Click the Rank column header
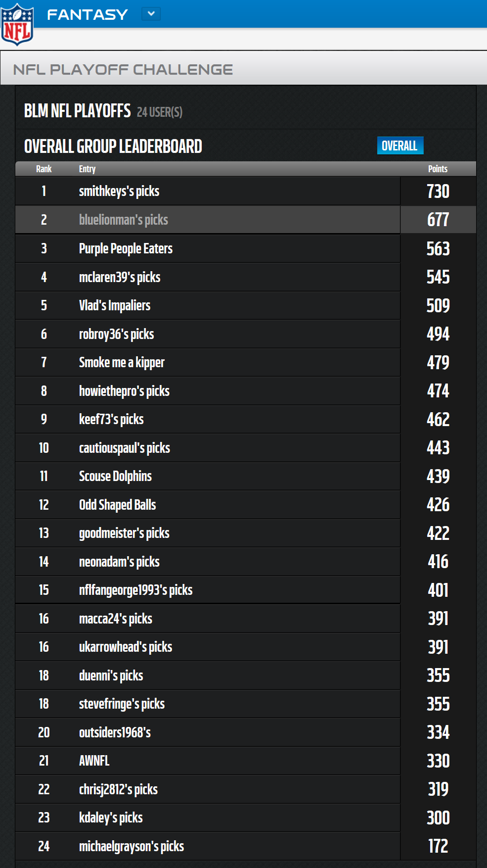 pyautogui.click(x=44, y=169)
